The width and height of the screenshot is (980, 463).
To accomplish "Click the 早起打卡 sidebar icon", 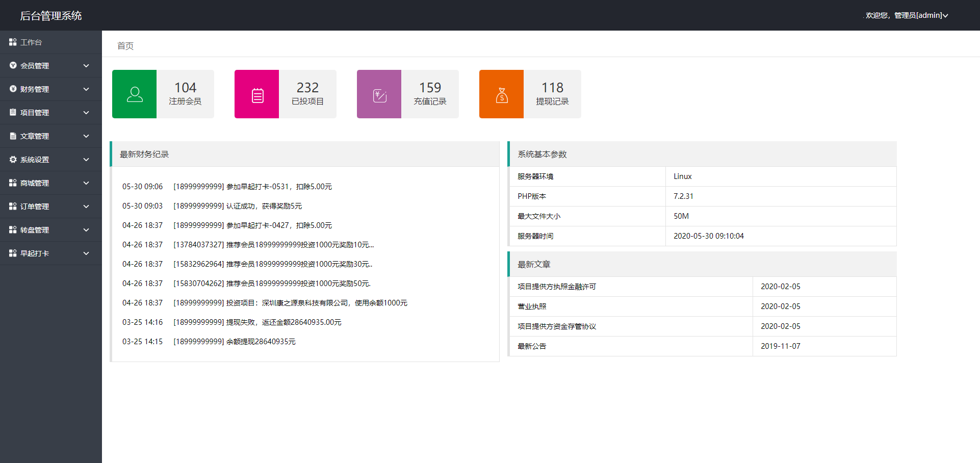I will pyautogui.click(x=13, y=253).
